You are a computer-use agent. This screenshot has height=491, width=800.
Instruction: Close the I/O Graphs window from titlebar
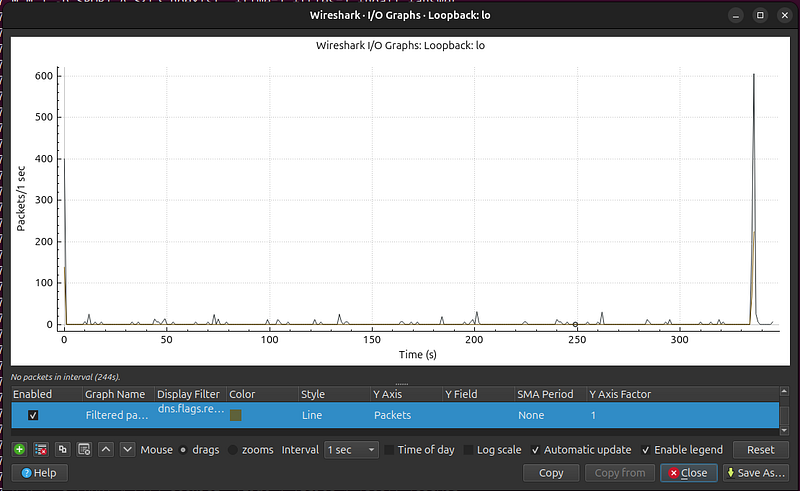(x=785, y=15)
